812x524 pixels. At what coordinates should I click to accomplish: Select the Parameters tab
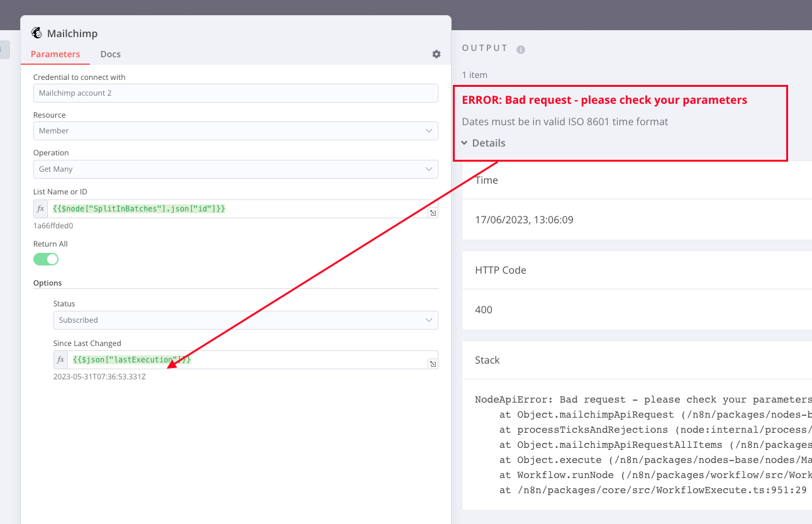coord(55,54)
